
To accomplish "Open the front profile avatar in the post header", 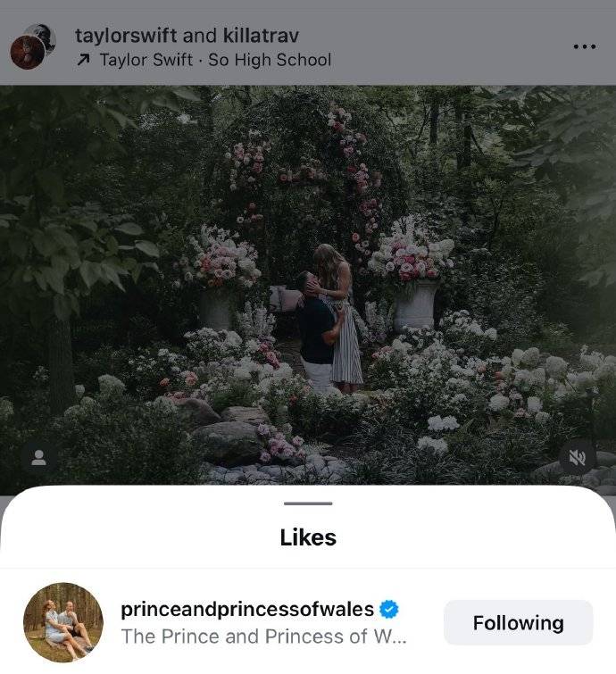I will (x=26, y=53).
